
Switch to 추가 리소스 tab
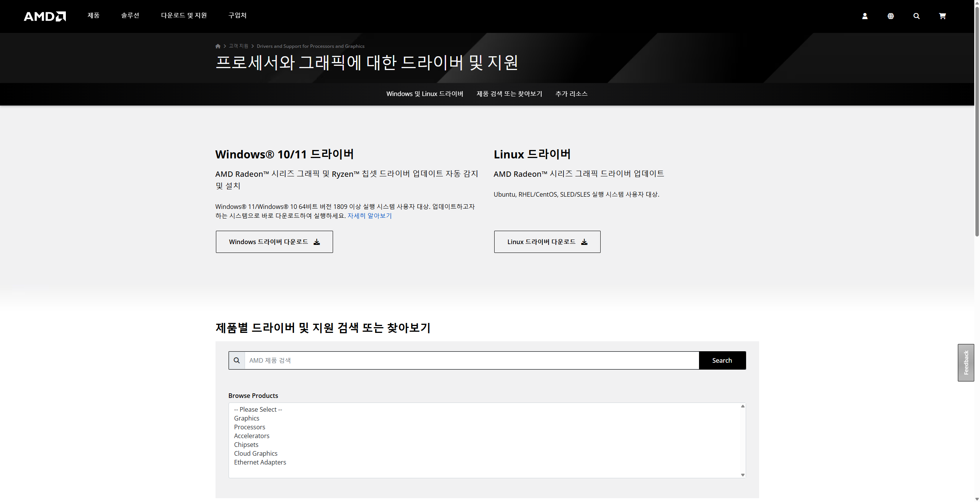(571, 94)
